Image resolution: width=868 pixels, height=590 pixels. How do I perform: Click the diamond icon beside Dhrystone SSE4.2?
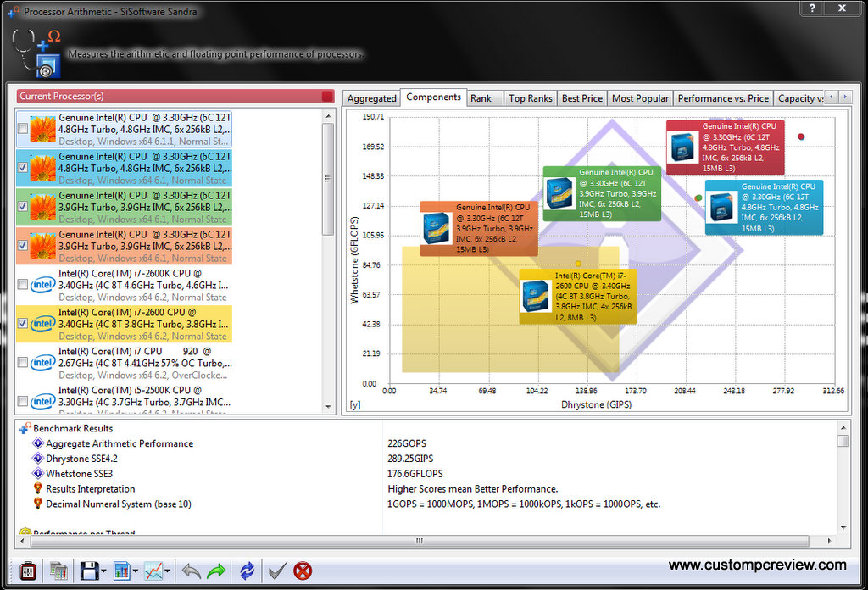coord(37,458)
